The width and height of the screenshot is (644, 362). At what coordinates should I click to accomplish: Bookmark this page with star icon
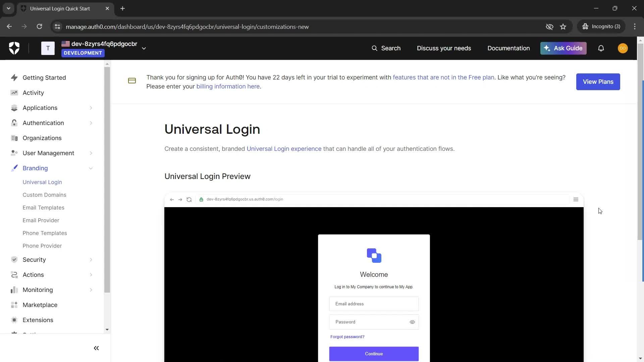(x=563, y=27)
